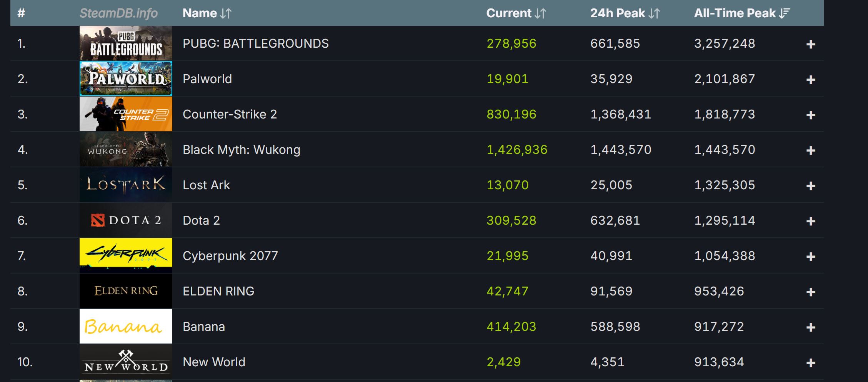
Task: Expand the Dota 2 row plus icon
Action: pyautogui.click(x=811, y=221)
